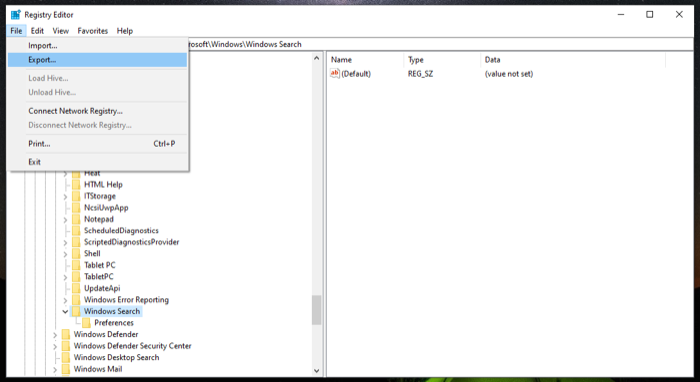Expand the TabletPC key
700x382 pixels.
(65, 278)
